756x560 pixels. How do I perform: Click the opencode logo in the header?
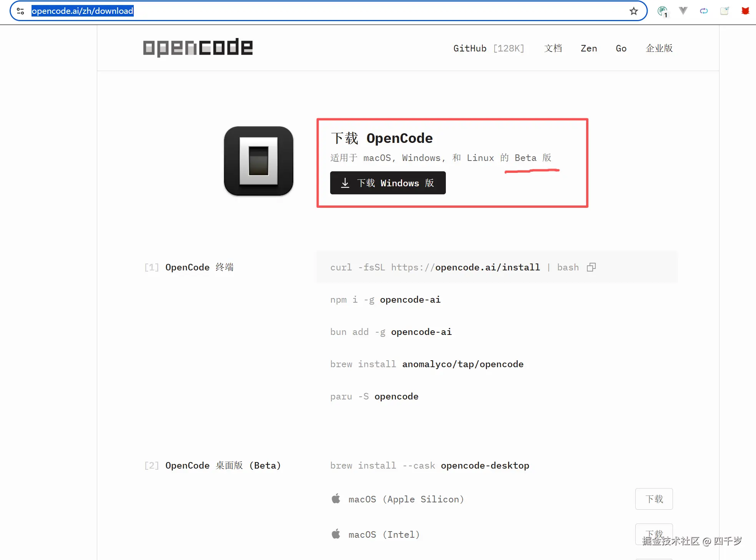[x=197, y=47]
